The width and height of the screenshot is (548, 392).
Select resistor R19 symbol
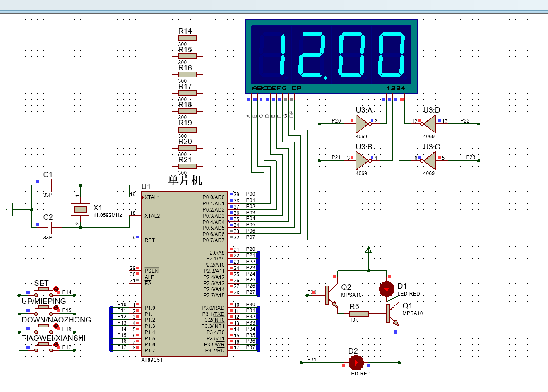pos(187,130)
